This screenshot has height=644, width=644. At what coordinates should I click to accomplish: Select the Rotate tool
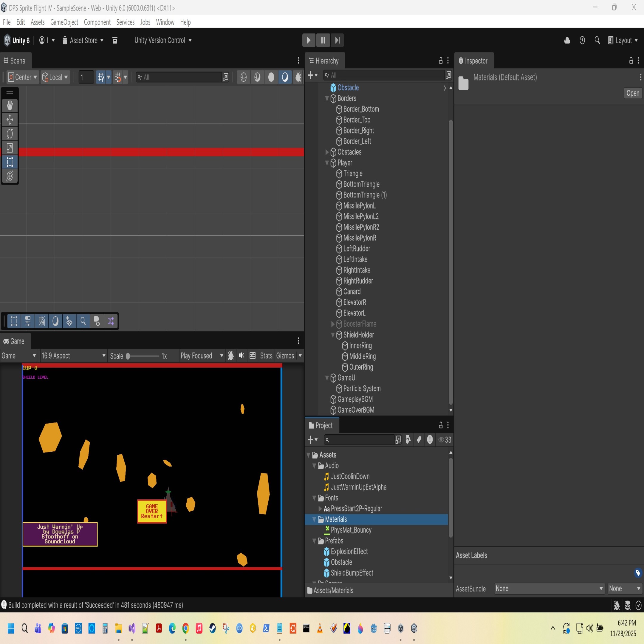(10, 134)
